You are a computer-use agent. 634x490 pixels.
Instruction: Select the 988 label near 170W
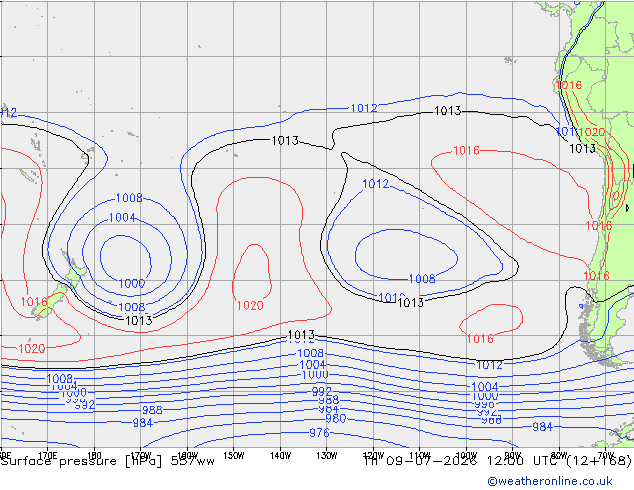(x=152, y=410)
